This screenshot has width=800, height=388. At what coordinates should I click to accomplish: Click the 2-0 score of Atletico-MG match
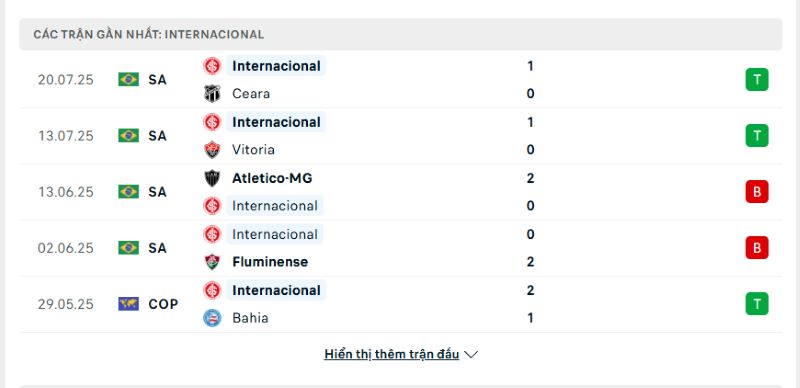pyautogui.click(x=531, y=192)
